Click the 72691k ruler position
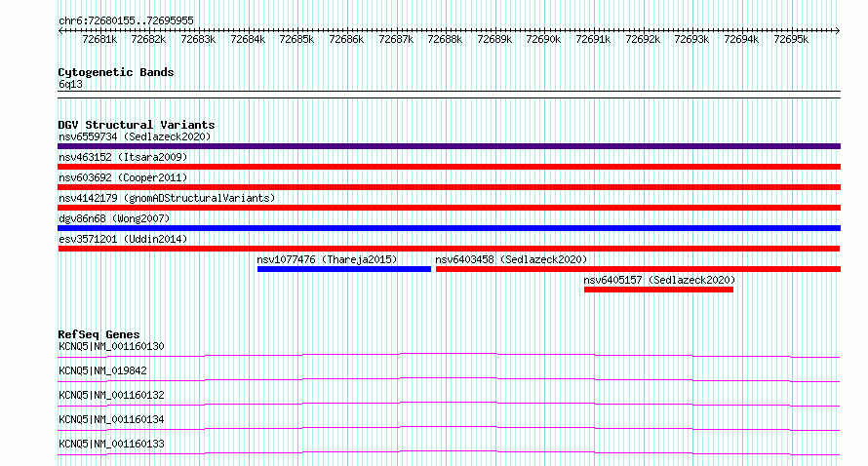This screenshot has height=466, width=868. tap(593, 39)
